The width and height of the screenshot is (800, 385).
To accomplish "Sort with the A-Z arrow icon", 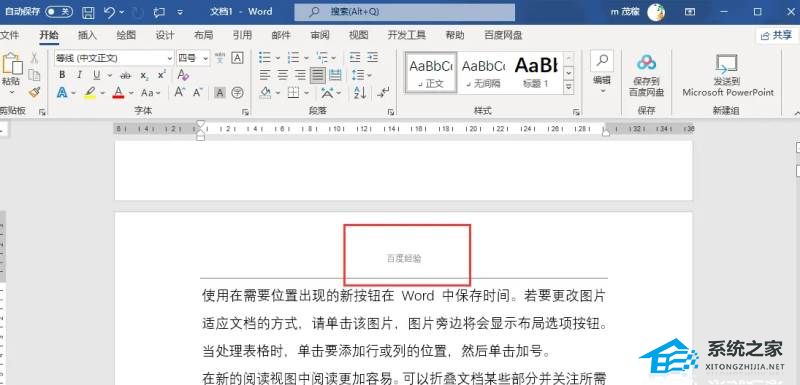I will pos(360,92).
